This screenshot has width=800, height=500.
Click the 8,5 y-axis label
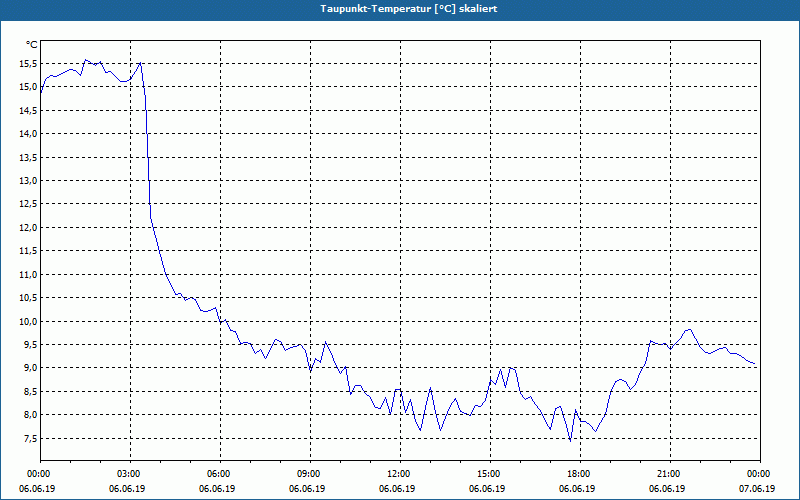pyautogui.click(x=30, y=391)
